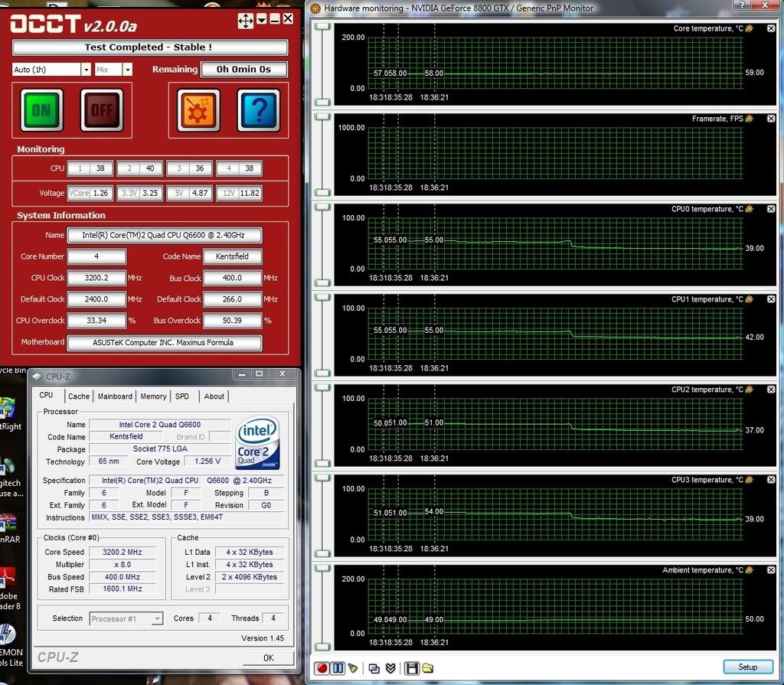The image size is (784, 685).
Task: Click the OCCT move-window cross-arrows icon
Action: pos(246,21)
